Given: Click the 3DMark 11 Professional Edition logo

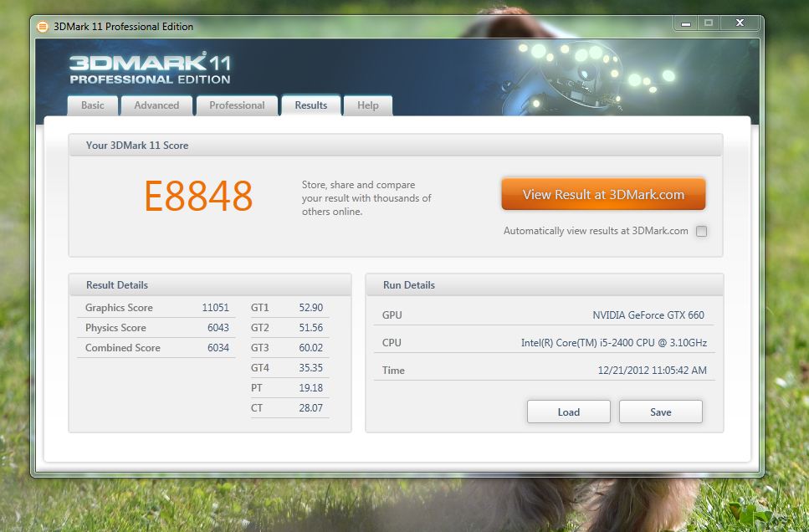Looking at the screenshot, I should coord(150,68).
